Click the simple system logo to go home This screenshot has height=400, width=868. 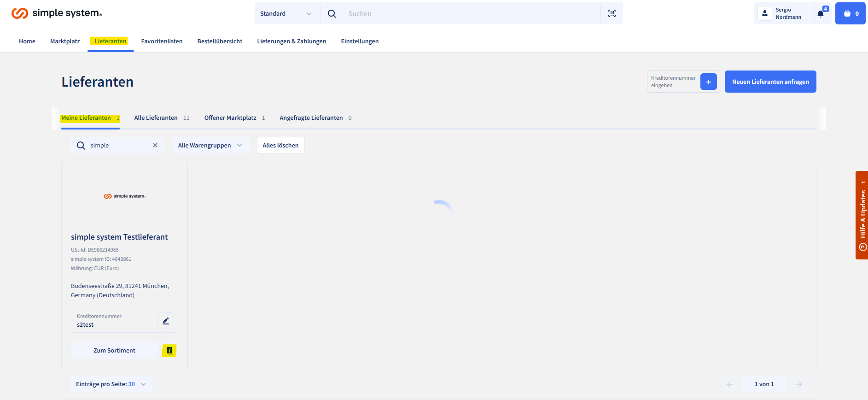tap(56, 13)
